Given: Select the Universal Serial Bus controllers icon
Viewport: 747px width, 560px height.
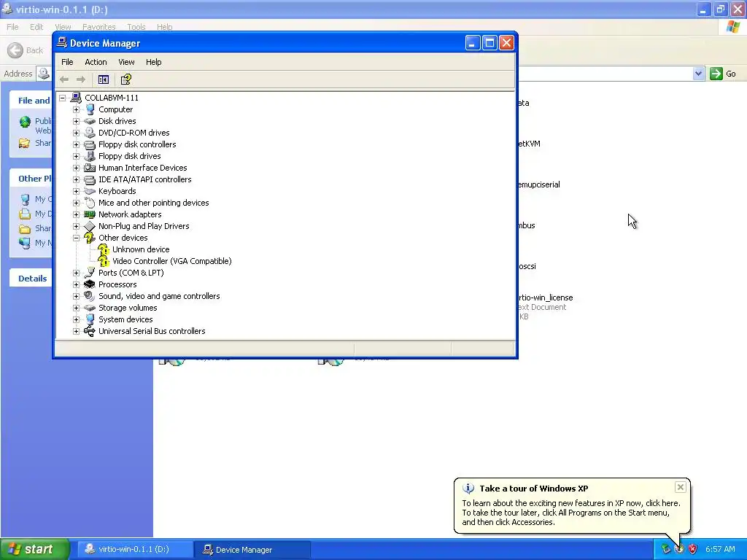Looking at the screenshot, I should (90, 331).
